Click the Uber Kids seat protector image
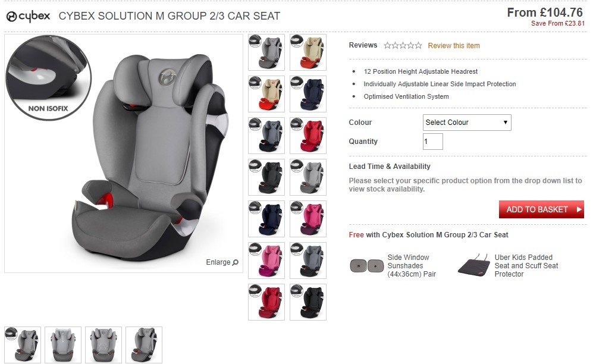This screenshot has width=593, height=364. tap(474, 266)
